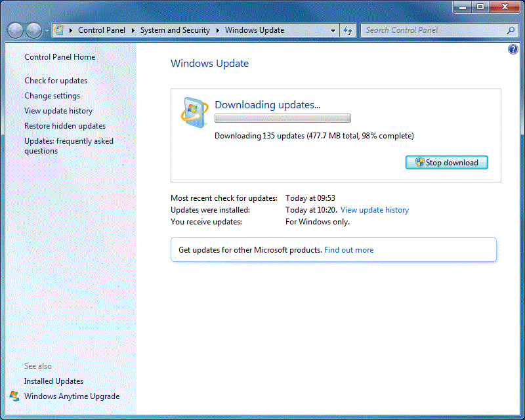Click the download progress bar
This screenshot has width=525, height=420.
[283, 118]
